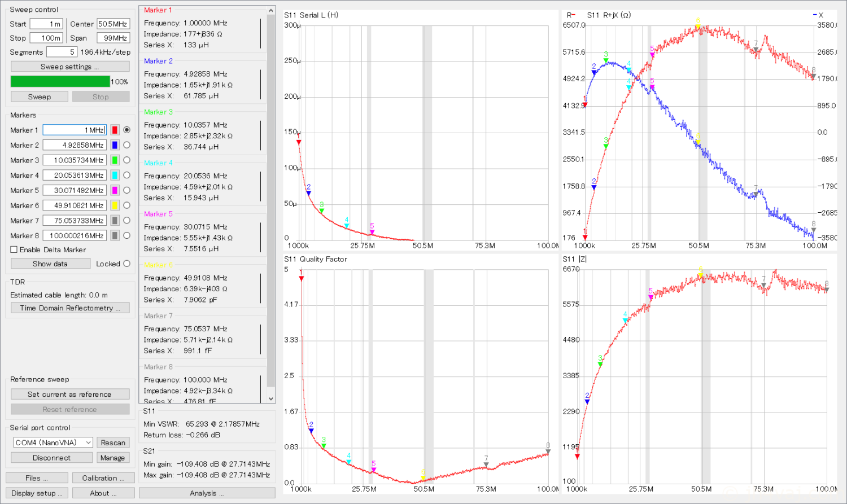Start a scan with the Sweep button
Screen dimensions: 847x504
(40, 97)
